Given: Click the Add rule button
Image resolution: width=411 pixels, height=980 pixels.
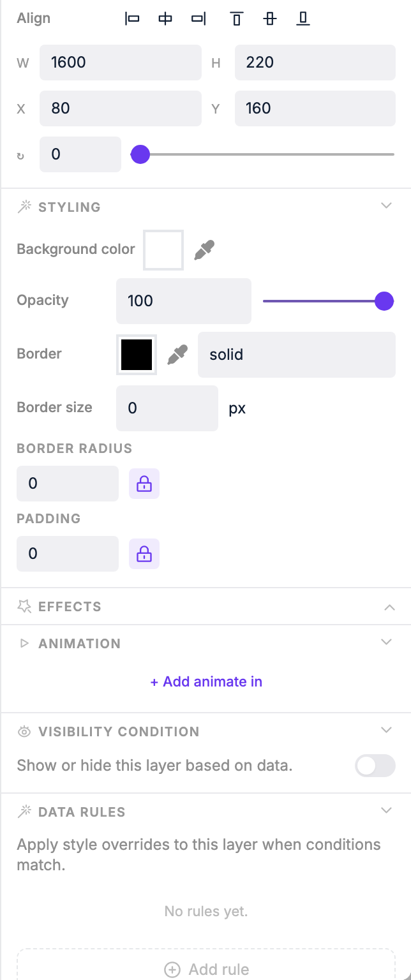Looking at the screenshot, I should [x=205, y=969].
